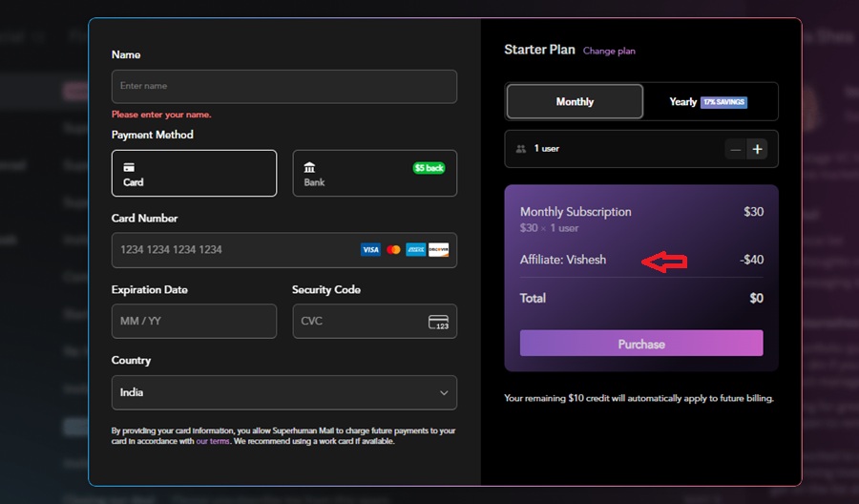The height and width of the screenshot is (504, 859).
Task: Click the American Express logo
Action: tap(416, 250)
